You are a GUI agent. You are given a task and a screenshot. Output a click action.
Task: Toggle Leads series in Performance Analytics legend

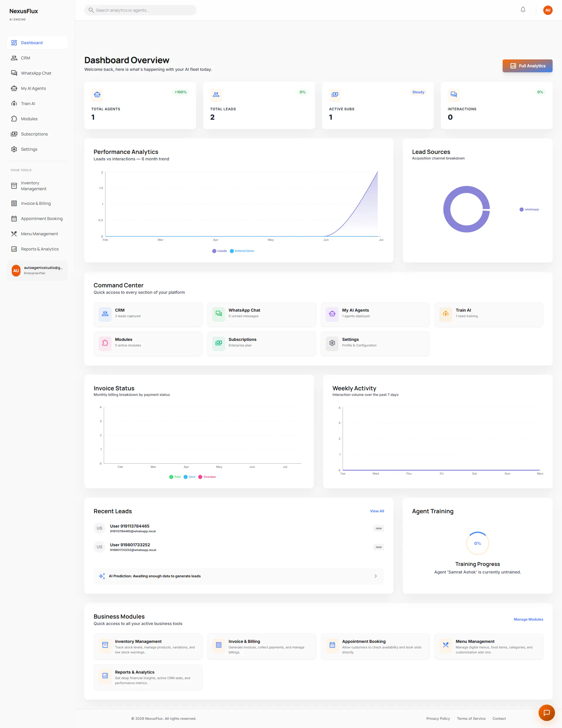click(220, 251)
